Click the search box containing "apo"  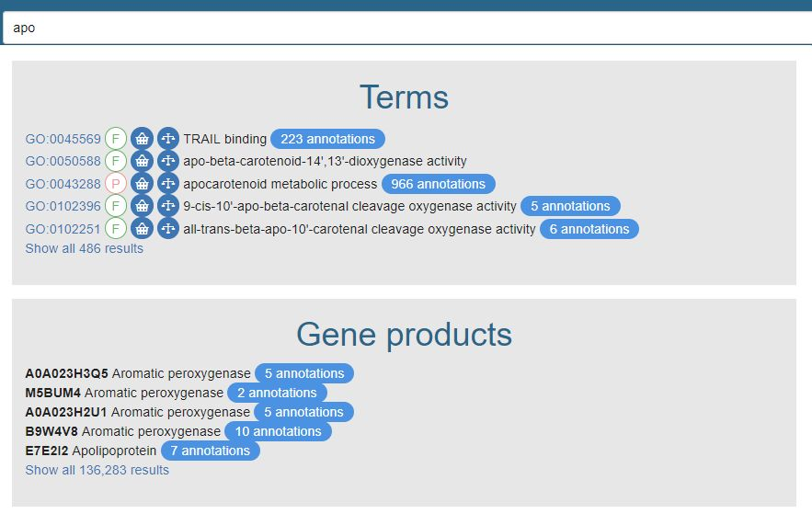(x=405, y=28)
